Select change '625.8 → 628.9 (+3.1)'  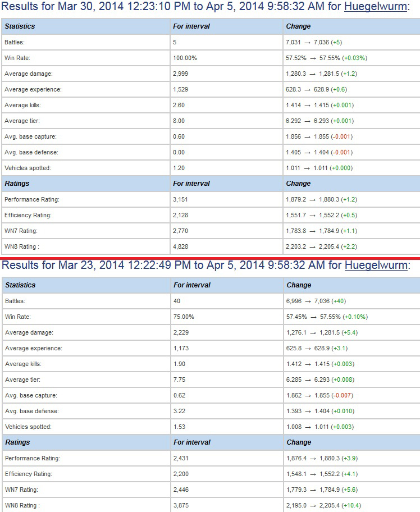click(317, 348)
